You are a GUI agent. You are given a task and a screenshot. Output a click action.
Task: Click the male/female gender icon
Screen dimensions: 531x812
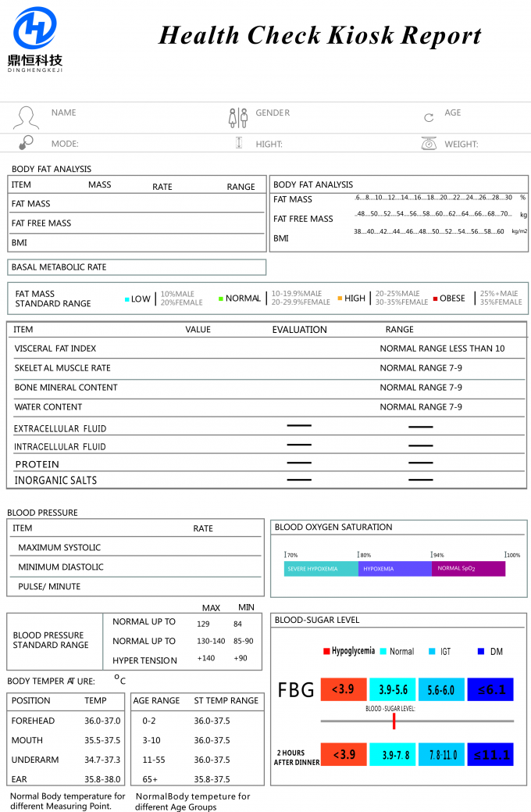point(237,117)
